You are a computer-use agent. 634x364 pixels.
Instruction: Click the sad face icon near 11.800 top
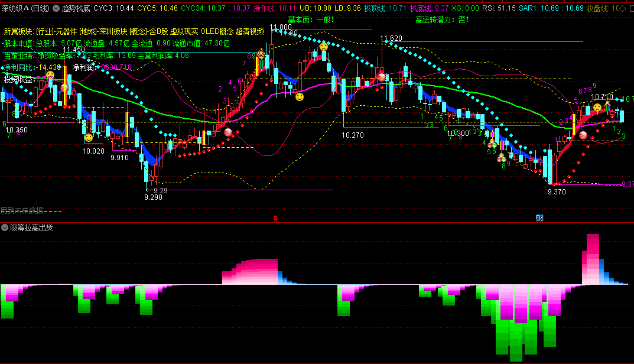323,47
